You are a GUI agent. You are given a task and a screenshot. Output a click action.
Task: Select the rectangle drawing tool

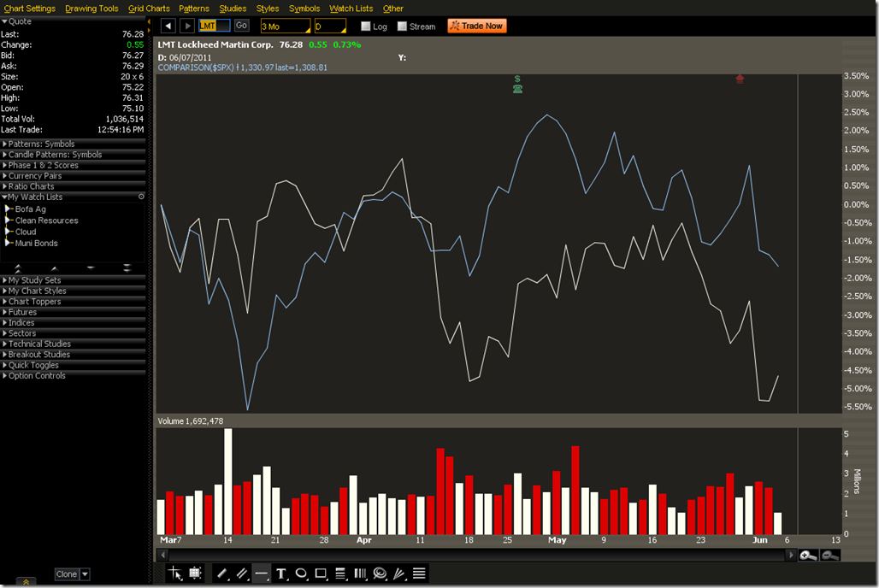[x=321, y=573]
